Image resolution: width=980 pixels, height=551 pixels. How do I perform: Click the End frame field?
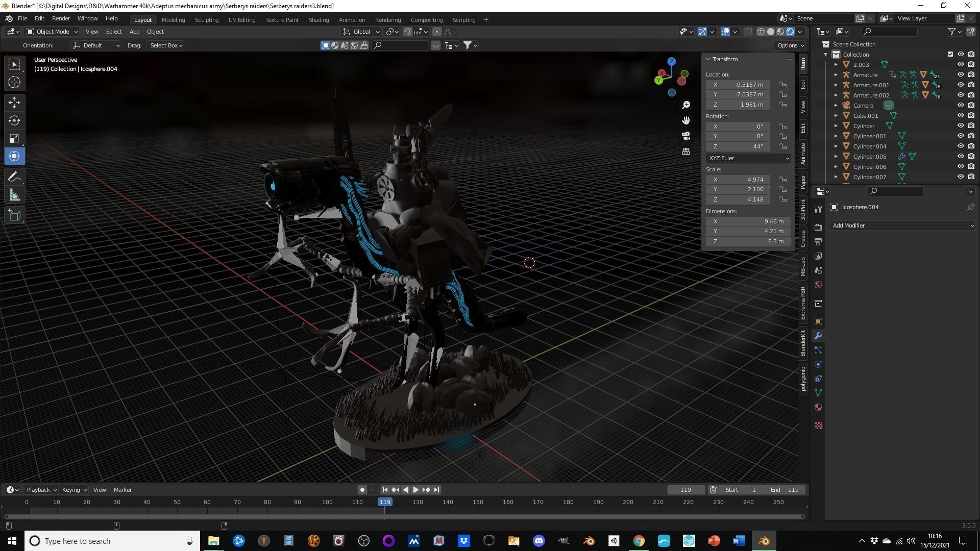click(x=785, y=490)
